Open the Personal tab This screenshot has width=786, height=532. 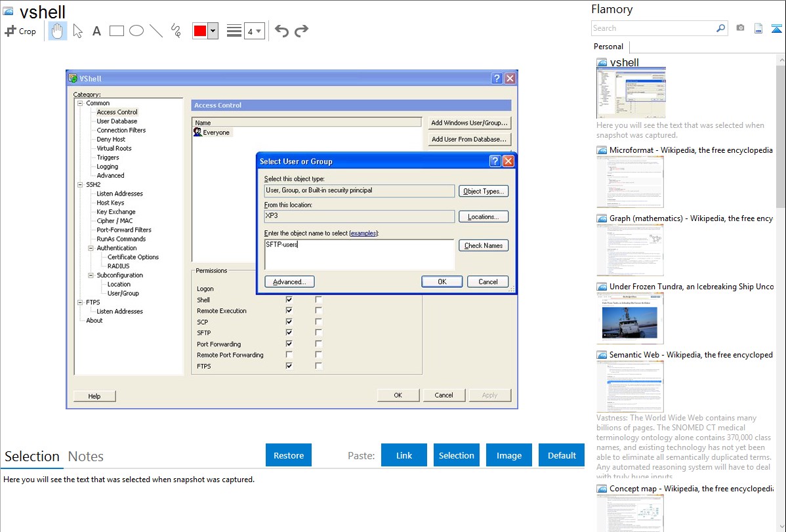pyautogui.click(x=608, y=47)
